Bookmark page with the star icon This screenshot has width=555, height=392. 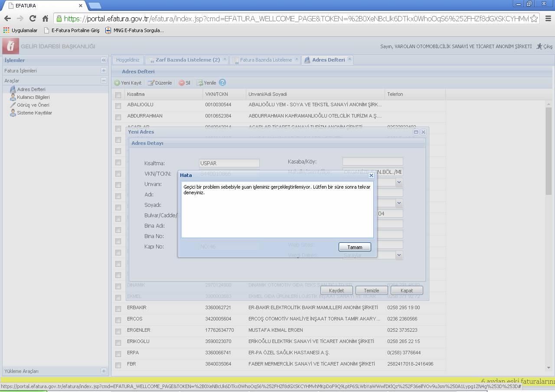(x=534, y=18)
